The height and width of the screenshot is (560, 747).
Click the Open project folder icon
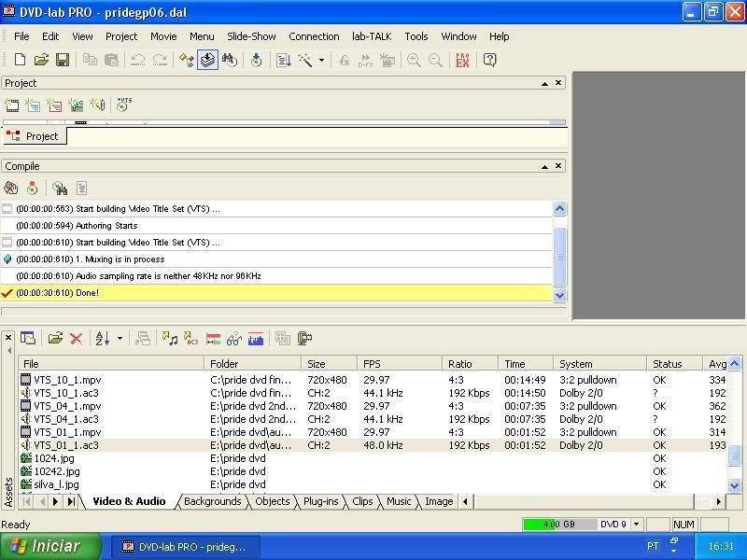point(41,60)
